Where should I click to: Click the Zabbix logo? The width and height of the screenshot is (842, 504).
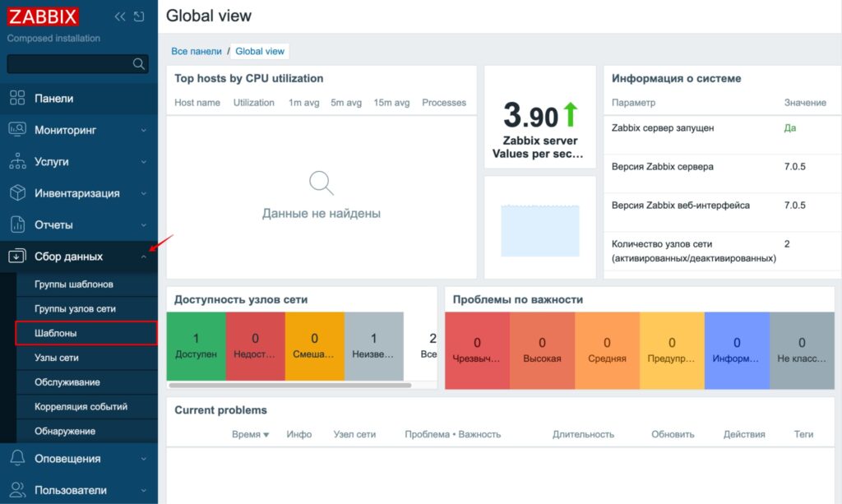click(x=43, y=16)
